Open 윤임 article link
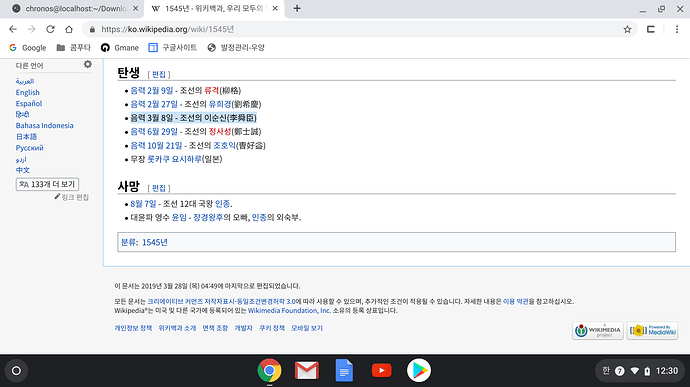 [179, 217]
